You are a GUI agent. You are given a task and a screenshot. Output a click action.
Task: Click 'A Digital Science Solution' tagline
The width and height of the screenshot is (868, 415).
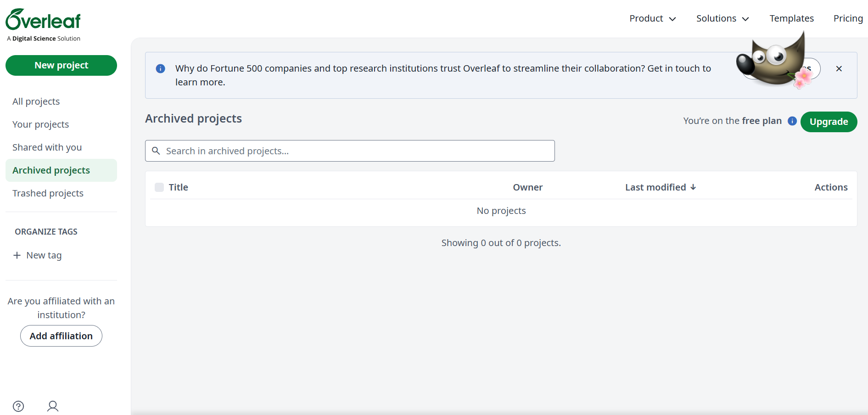pos(44,39)
